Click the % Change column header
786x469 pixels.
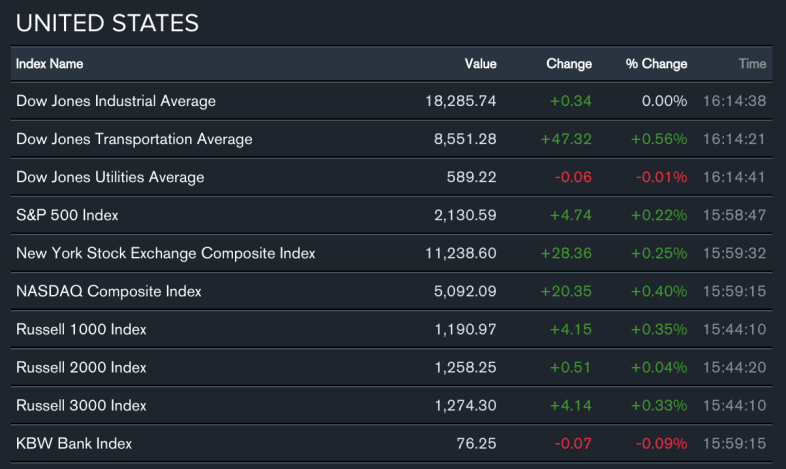tap(656, 64)
